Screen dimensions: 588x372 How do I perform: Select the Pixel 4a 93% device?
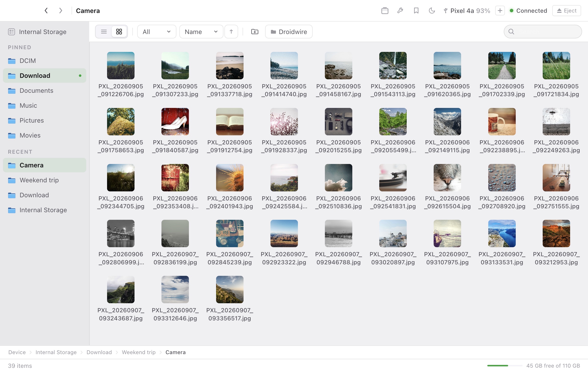[467, 11]
